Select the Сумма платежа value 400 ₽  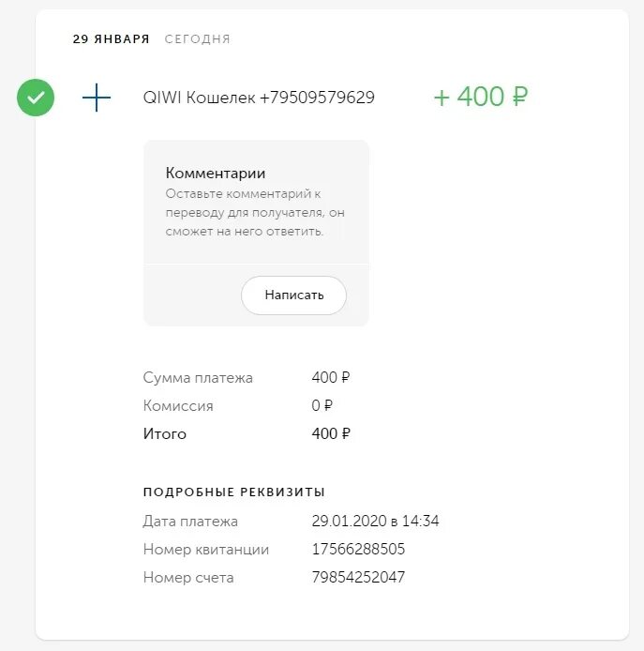coord(331,377)
